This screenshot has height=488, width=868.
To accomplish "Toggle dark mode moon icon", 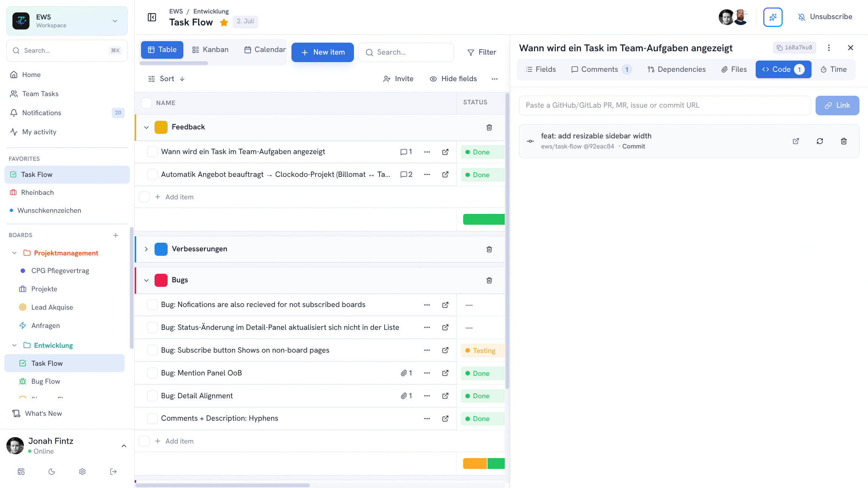I will coord(52,472).
